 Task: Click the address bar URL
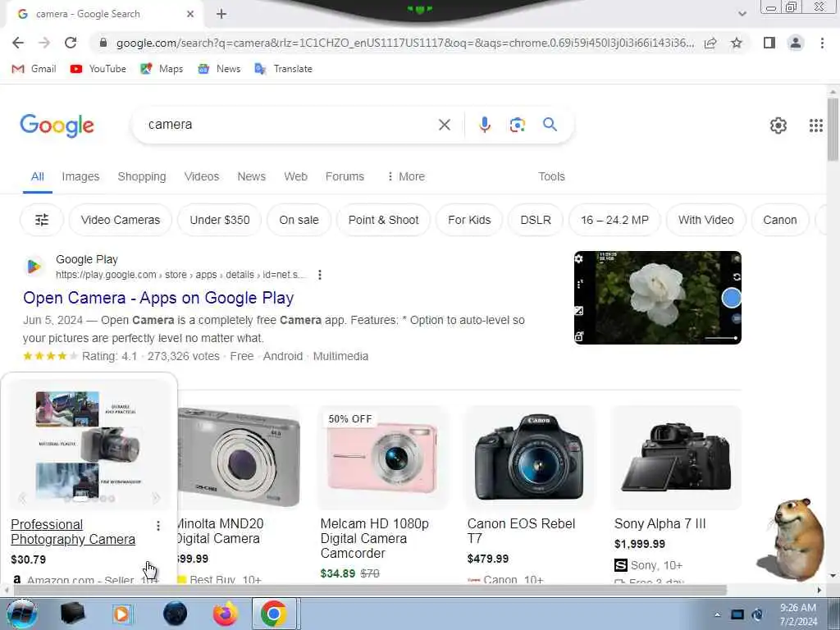tap(405, 43)
